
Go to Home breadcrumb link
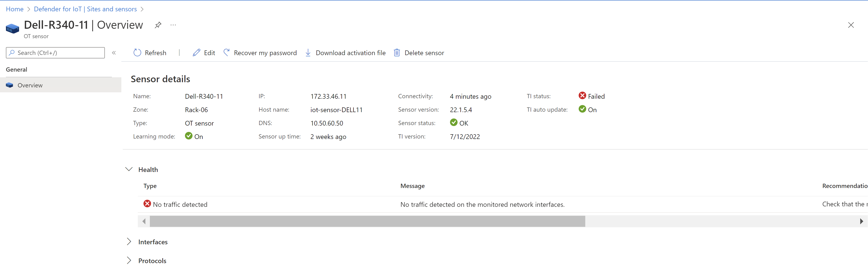click(x=14, y=9)
